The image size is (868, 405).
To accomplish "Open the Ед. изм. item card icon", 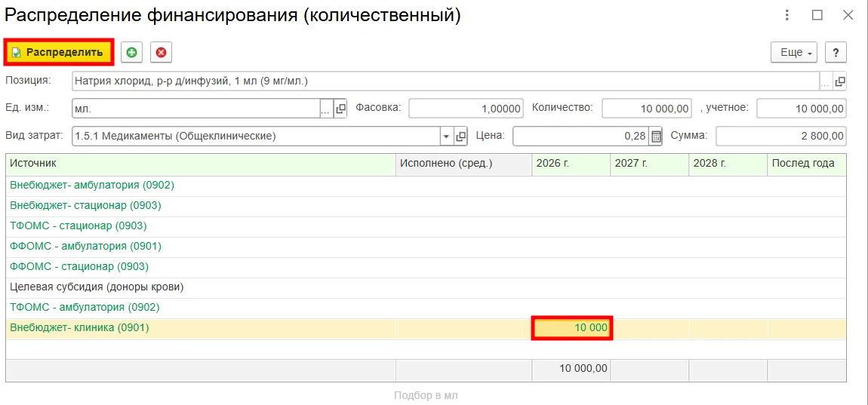I will 340,109.
